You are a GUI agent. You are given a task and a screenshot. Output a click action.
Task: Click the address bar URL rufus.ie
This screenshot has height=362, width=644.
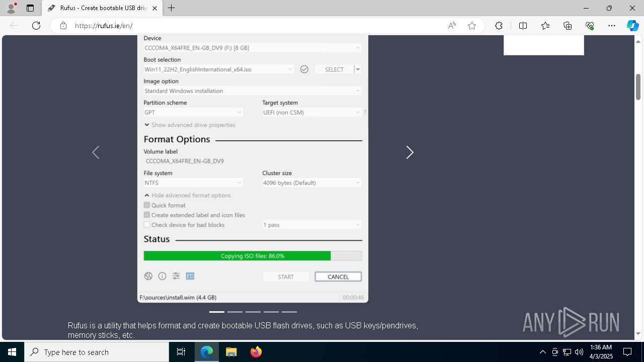(x=104, y=26)
